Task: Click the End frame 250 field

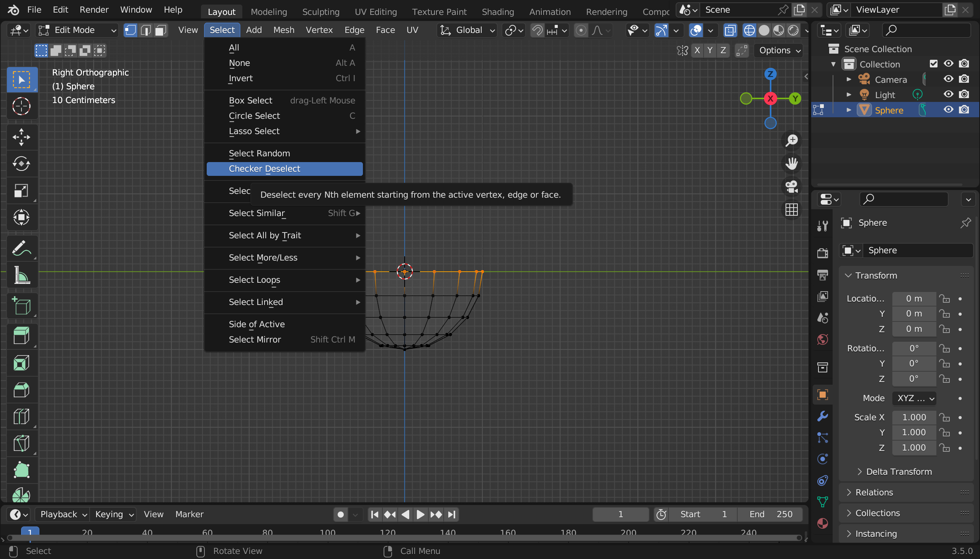Action: pos(770,514)
